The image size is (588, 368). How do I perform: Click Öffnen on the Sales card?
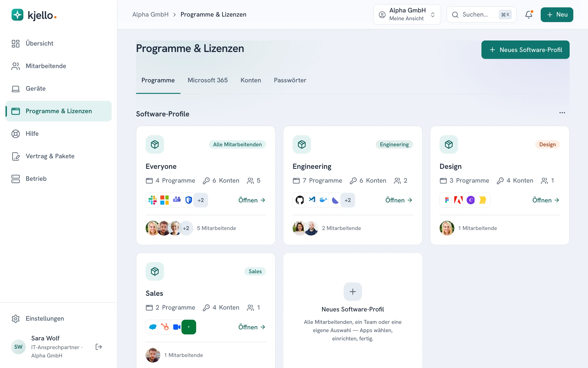(x=252, y=327)
